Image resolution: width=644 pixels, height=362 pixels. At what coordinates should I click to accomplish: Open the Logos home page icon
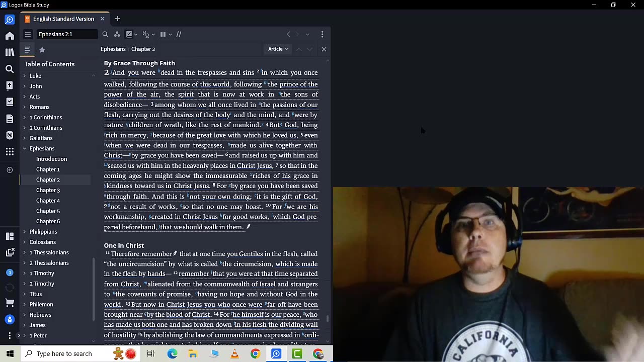coord(10,36)
